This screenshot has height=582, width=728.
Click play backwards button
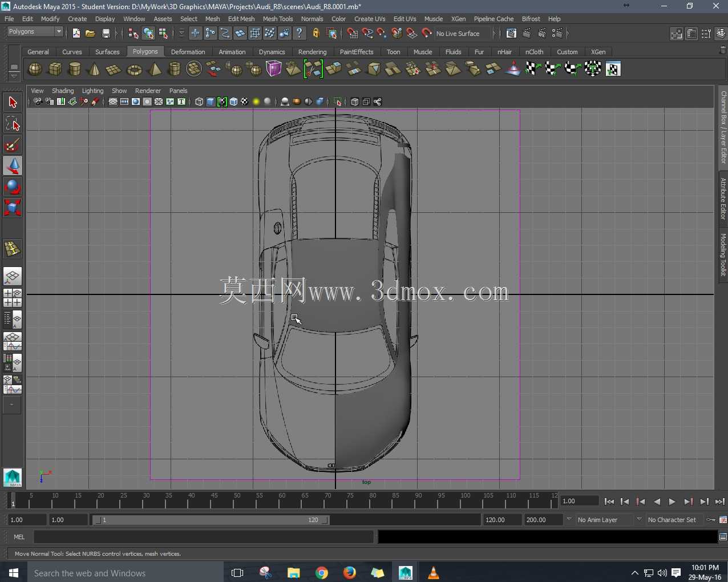pyautogui.click(x=657, y=502)
